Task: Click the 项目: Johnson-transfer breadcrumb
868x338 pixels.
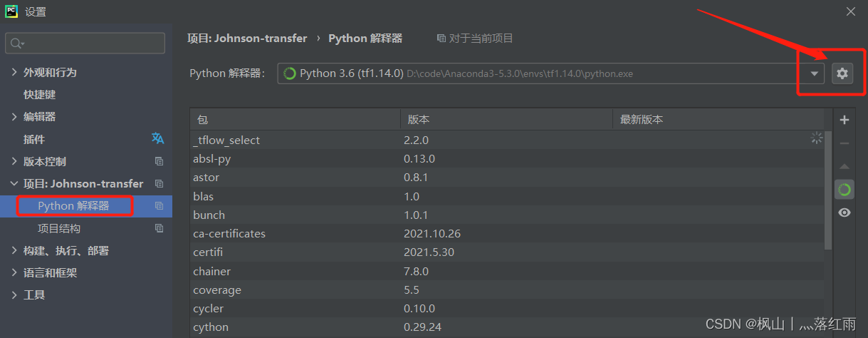Action: pos(247,39)
